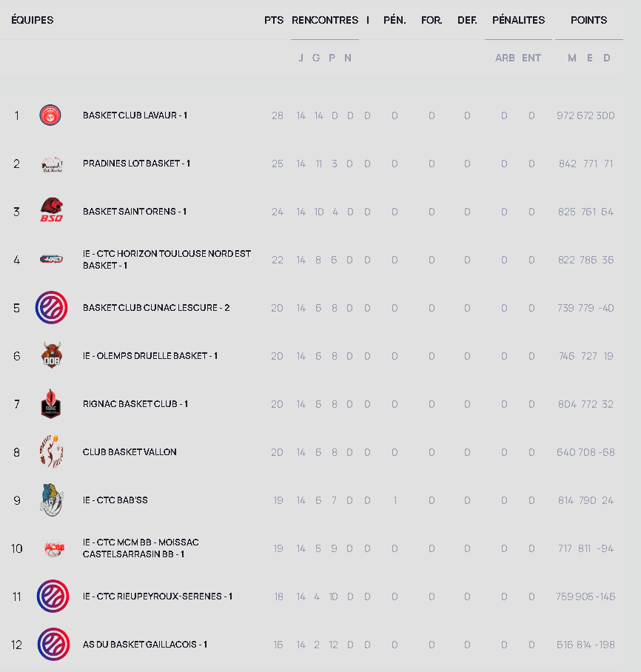Viewport: 641px width, 672px height.
Task: Select BASKET SAINT ORENS - 1 team name
Action: (134, 212)
